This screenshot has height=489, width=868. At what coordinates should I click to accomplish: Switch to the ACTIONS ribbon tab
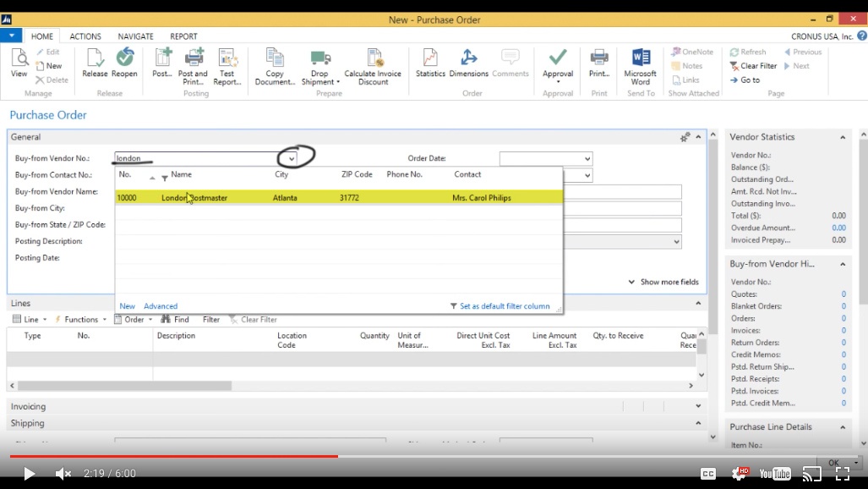(85, 36)
